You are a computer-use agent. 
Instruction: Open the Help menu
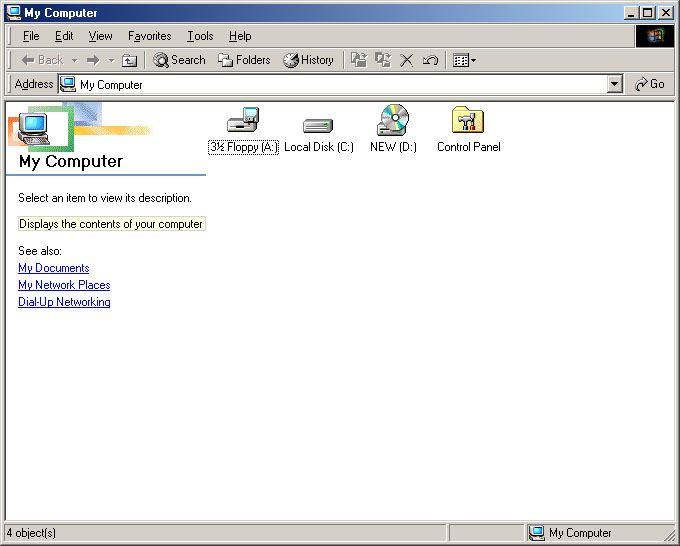(x=240, y=36)
